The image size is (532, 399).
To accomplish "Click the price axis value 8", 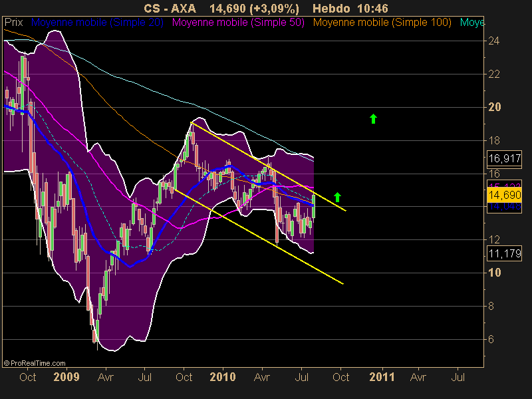I will pyautogui.click(x=491, y=306).
